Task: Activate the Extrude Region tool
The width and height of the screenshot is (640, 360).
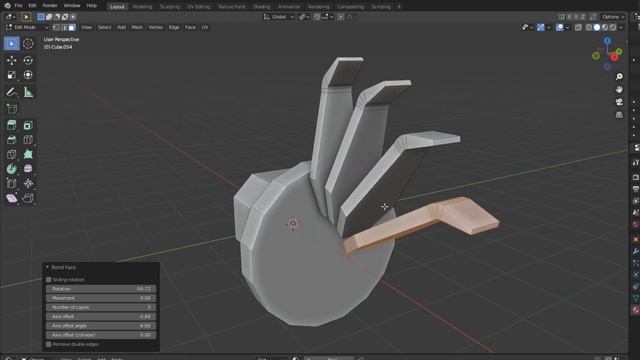Action: pyautogui.click(x=11, y=125)
